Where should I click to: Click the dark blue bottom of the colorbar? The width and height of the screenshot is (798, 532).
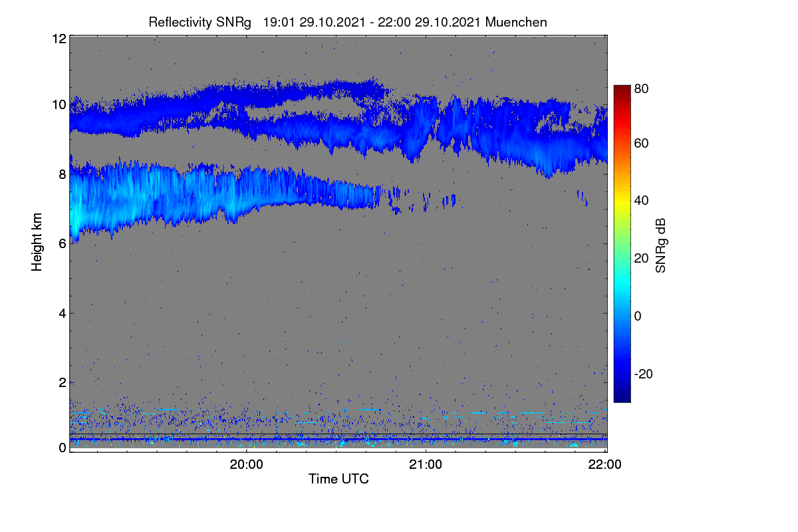click(x=622, y=397)
